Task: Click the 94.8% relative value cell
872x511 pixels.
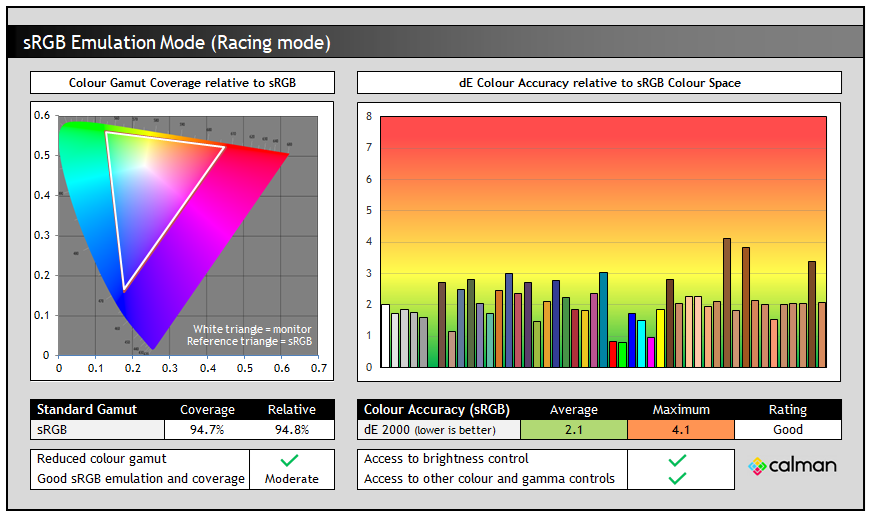Action: tap(291, 430)
